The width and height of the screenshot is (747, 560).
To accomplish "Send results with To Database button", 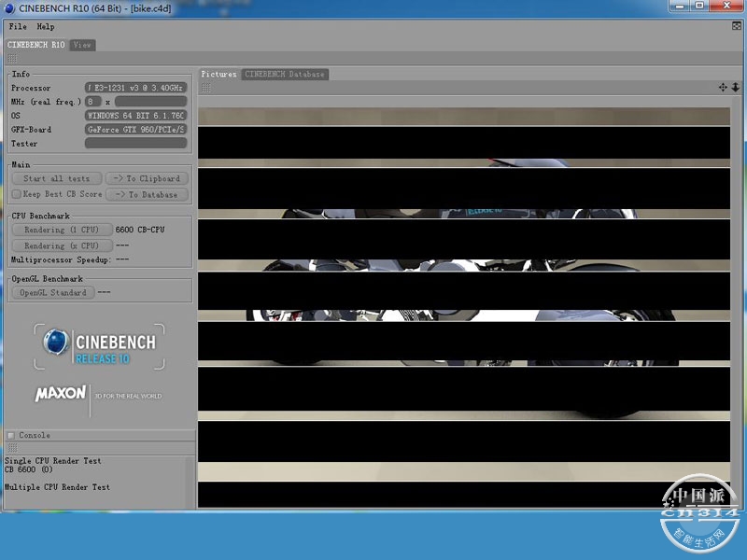I will (x=147, y=194).
